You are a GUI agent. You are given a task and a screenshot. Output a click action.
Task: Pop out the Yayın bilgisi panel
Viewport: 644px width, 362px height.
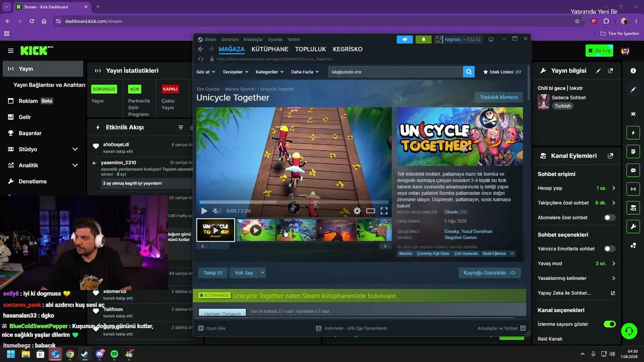coord(610,71)
